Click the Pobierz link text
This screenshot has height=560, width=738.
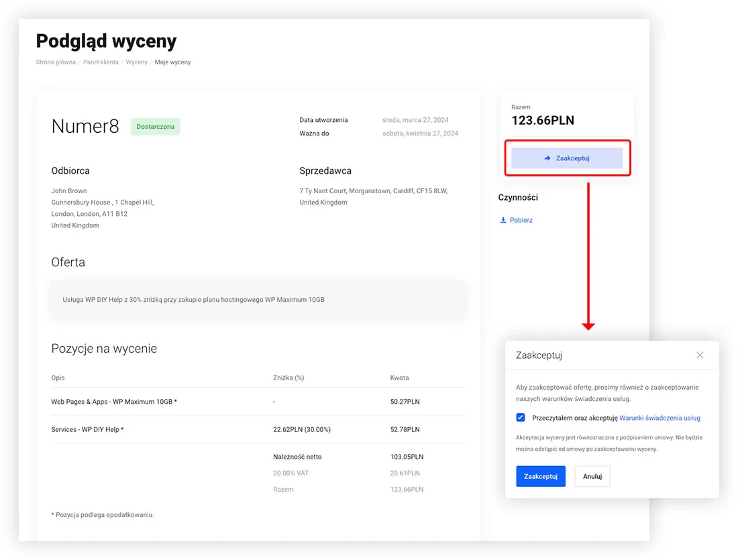pyautogui.click(x=521, y=220)
